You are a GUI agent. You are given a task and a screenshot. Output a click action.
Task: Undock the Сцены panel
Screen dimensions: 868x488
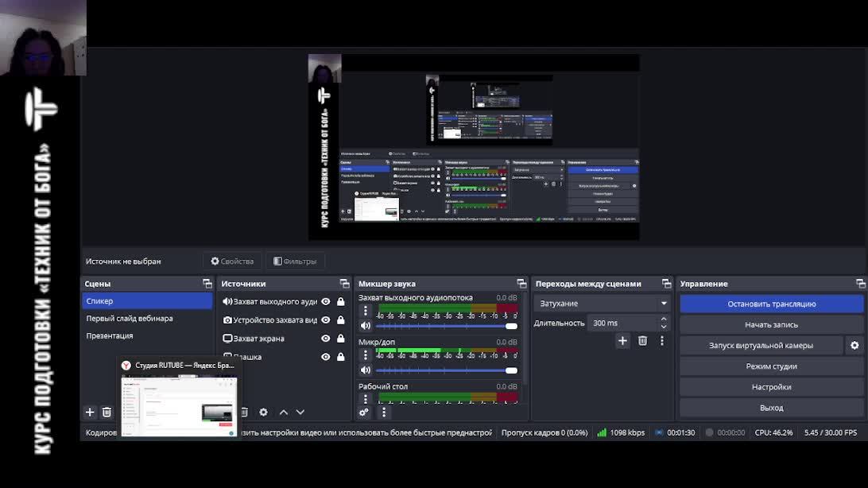pos(207,284)
